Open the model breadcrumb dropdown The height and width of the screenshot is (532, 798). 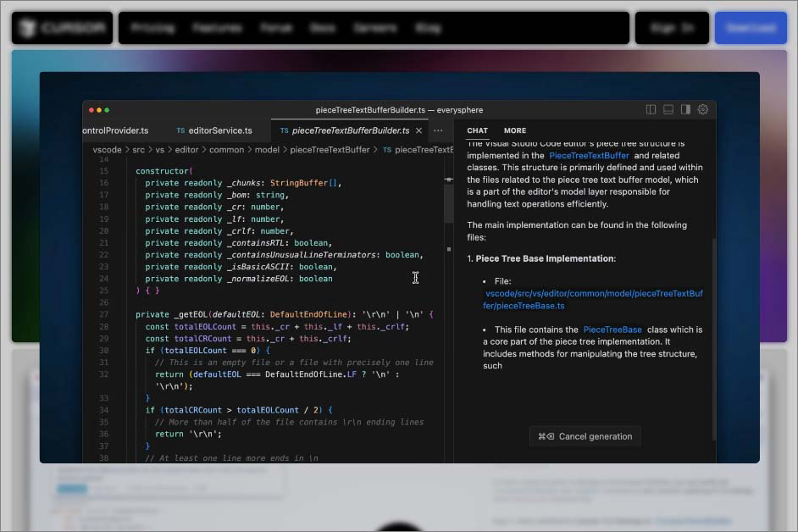pyautogui.click(x=265, y=149)
